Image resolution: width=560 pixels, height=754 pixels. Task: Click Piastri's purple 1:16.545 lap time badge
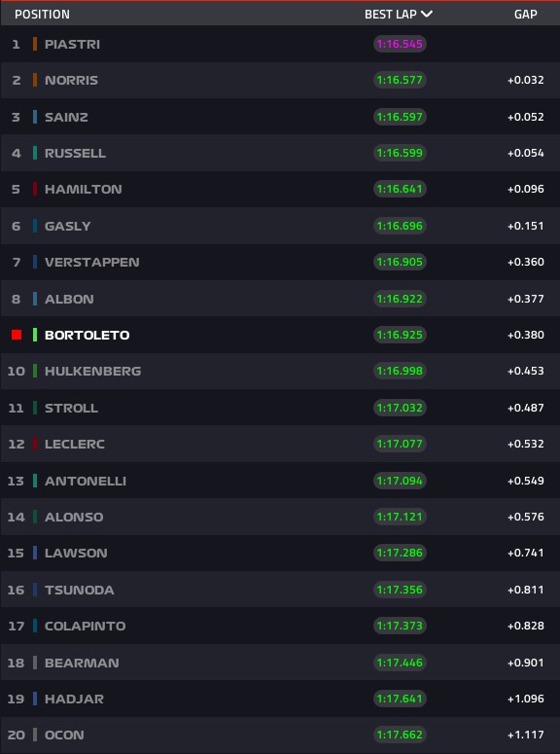(400, 44)
